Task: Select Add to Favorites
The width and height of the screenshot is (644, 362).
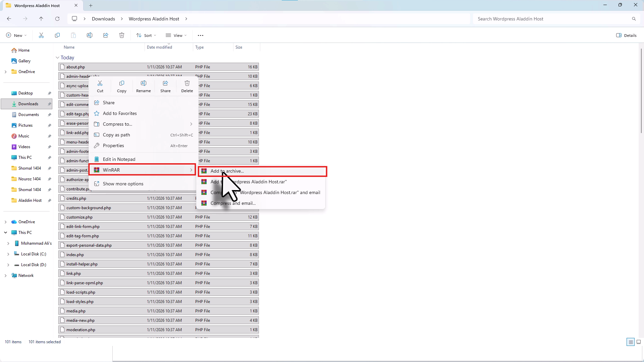Action: (x=143, y=113)
